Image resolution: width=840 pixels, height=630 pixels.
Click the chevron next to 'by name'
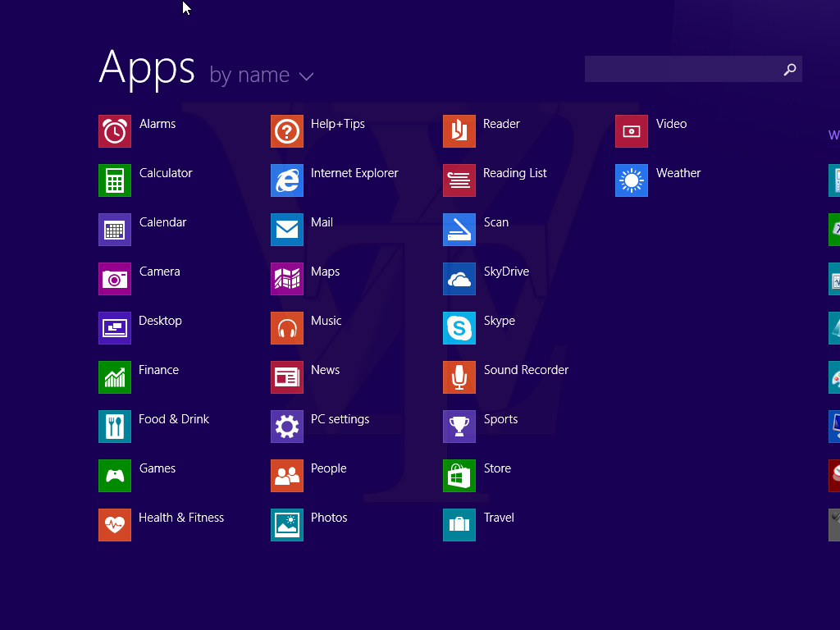click(x=307, y=76)
